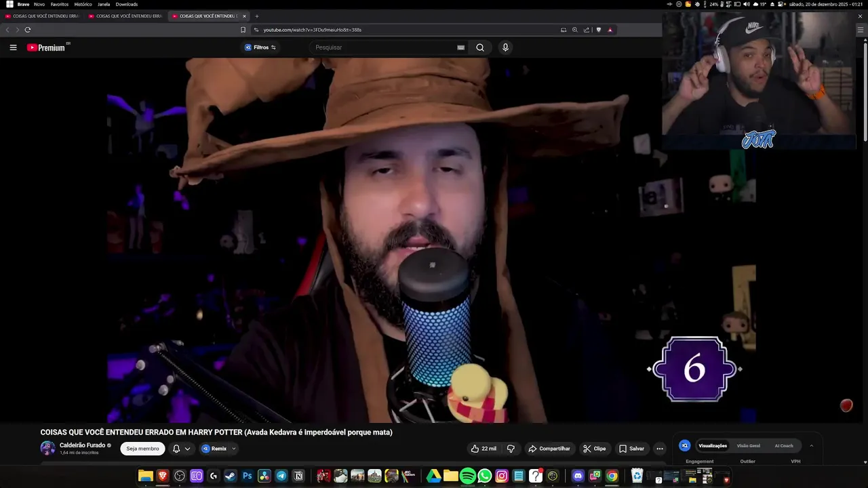Open WhatsApp from the dock
Viewport: 868px width, 488px height.
(x=485, y=476)
